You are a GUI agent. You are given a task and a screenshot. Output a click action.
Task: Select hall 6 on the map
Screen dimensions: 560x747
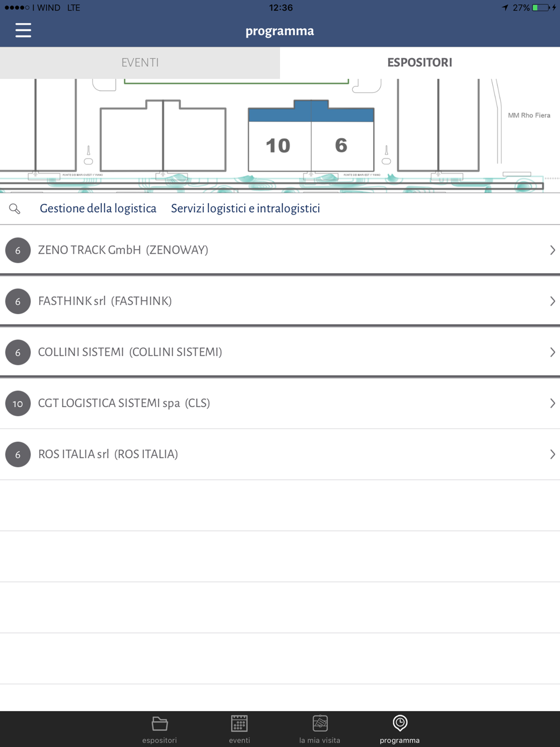tap(342, 146)
